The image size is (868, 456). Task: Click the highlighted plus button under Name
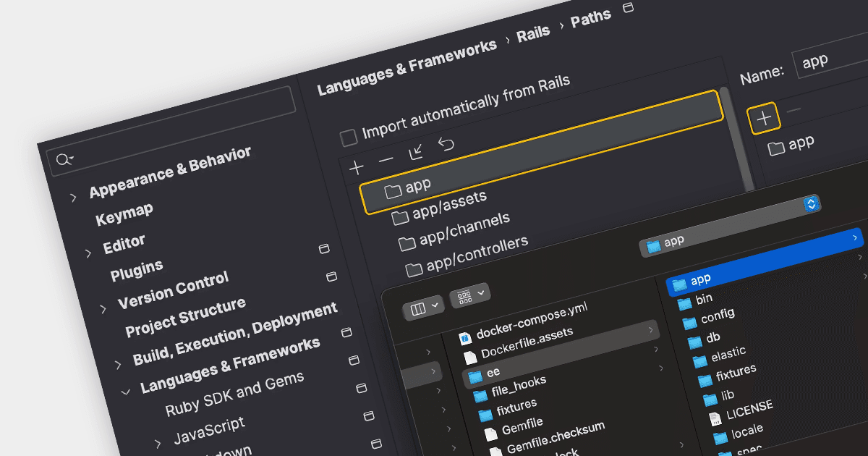(764, 118)
